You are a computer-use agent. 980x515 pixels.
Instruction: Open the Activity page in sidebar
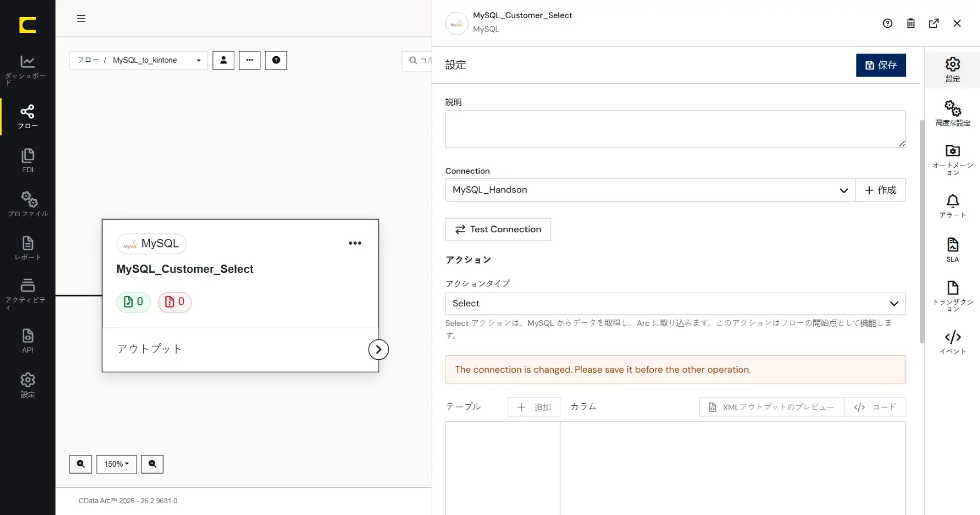tap(27, 293)
